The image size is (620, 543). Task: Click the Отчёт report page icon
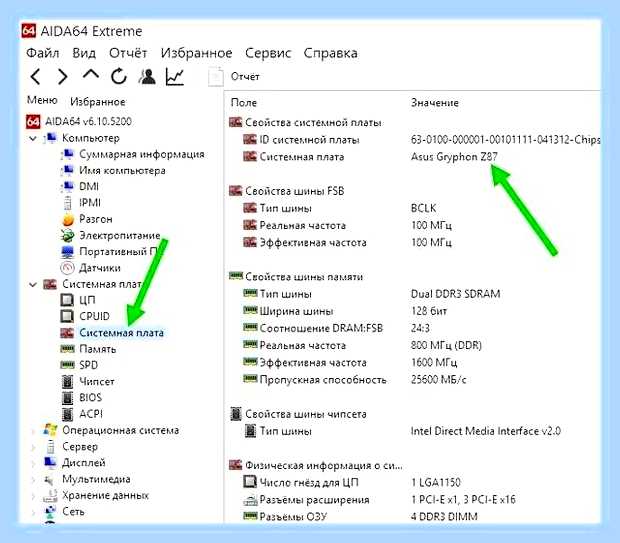pos(215,76)
